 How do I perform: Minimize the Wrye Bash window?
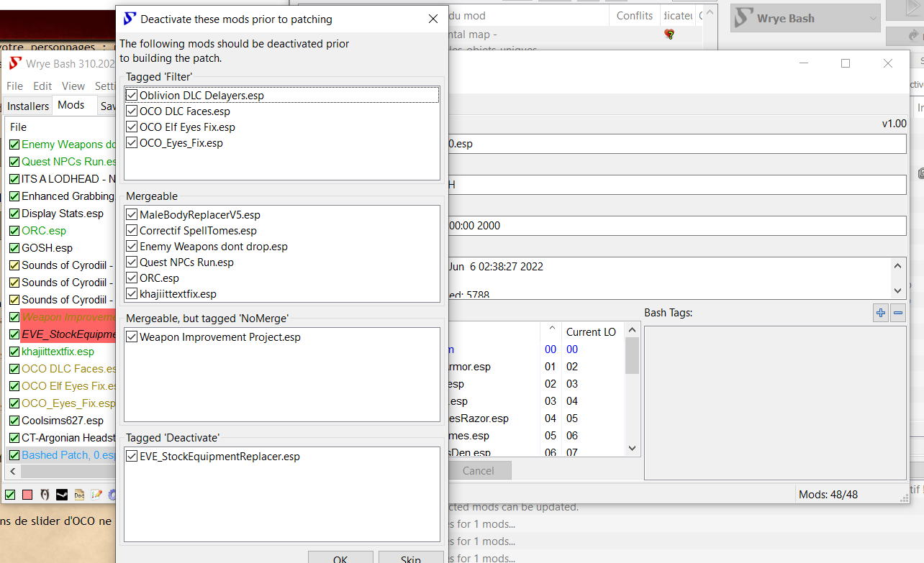(x=804, y=63)
